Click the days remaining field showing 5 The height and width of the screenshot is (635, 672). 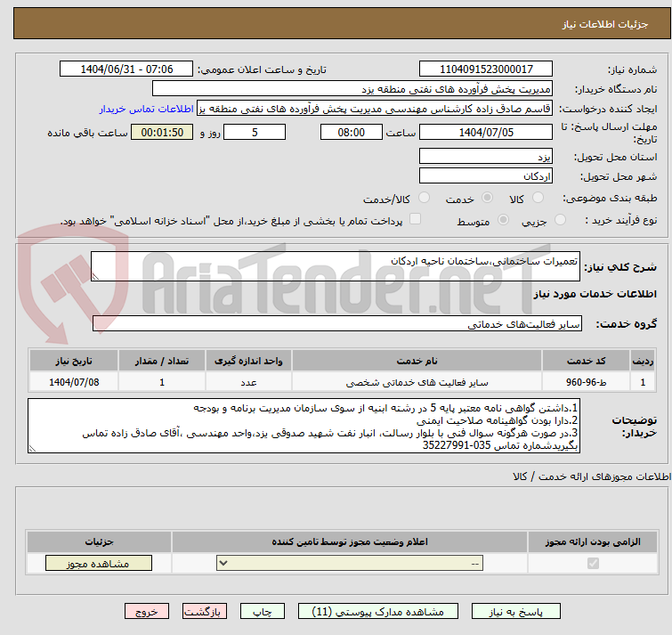[255, 132]
